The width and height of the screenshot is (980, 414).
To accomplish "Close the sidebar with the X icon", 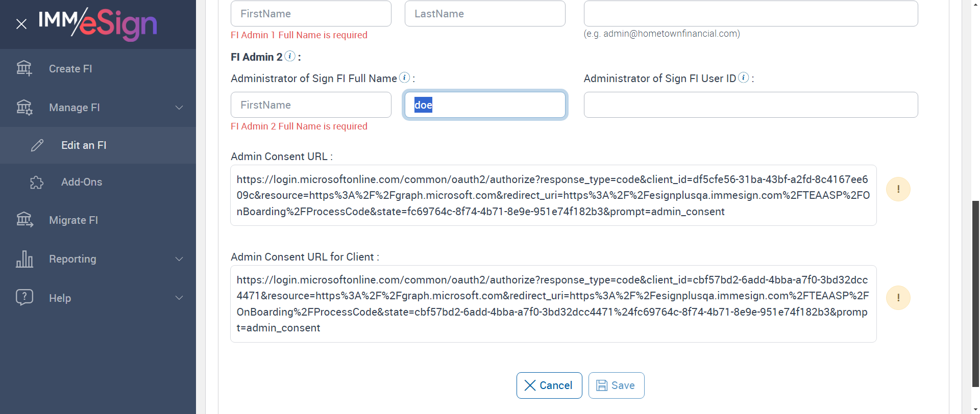I will pyautogui.click(x=21, y=24).
